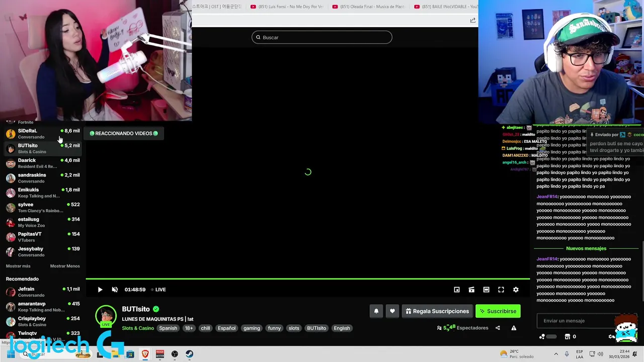644x362 pixels.
Task: Follow BUTIsito with the heart icon
Action: 392,311
